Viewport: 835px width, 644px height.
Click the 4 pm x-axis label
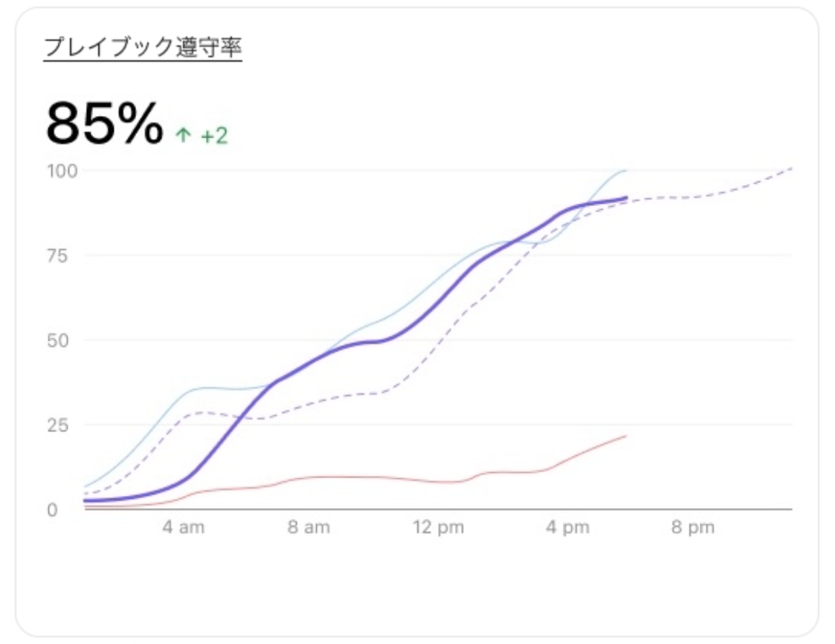(x=568, y=528)
